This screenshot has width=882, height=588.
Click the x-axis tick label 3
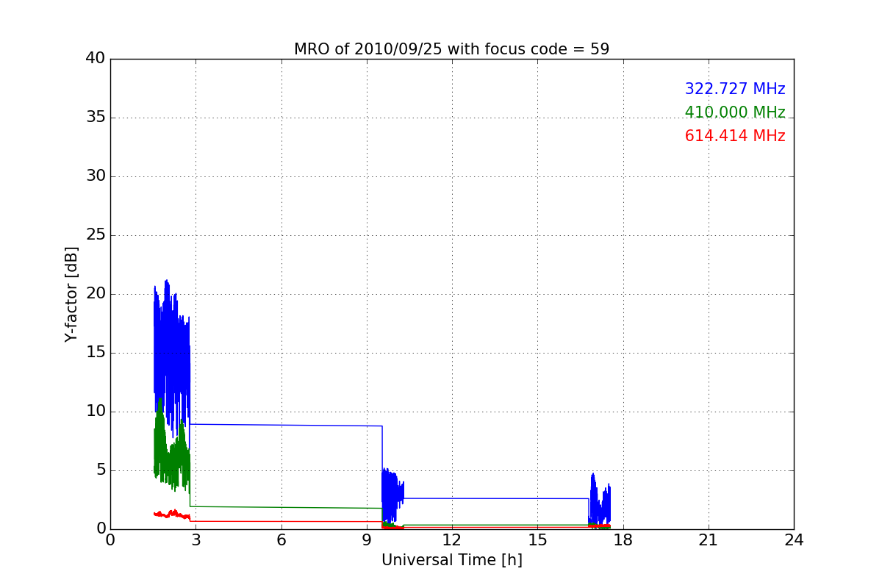(x=196, y=540)
